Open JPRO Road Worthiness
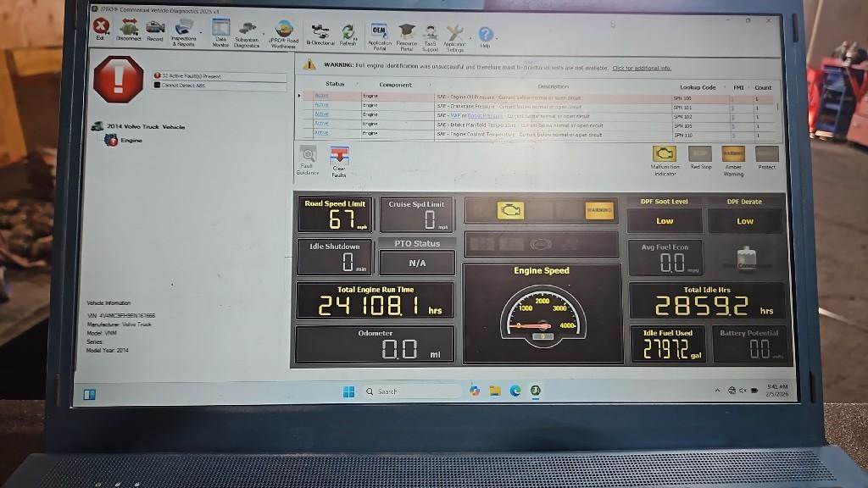Viewport: 868px width, 488px height. [283, 32]
